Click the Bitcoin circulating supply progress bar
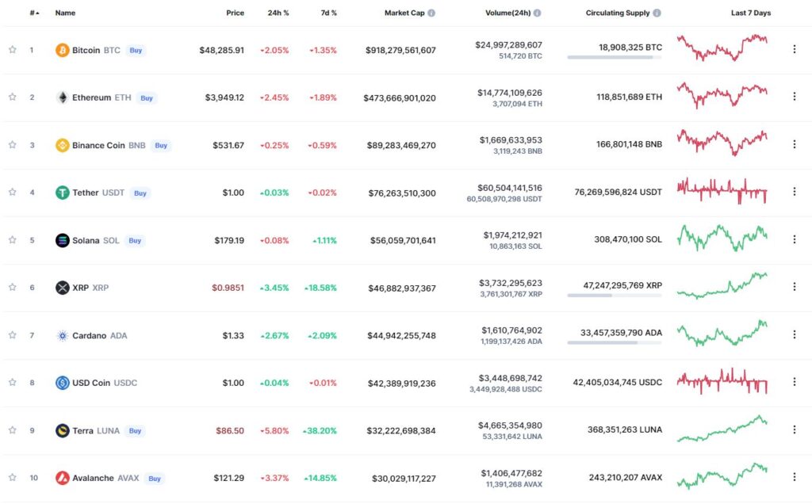Viewport: 812px width, 504px height. pos(615,57)
